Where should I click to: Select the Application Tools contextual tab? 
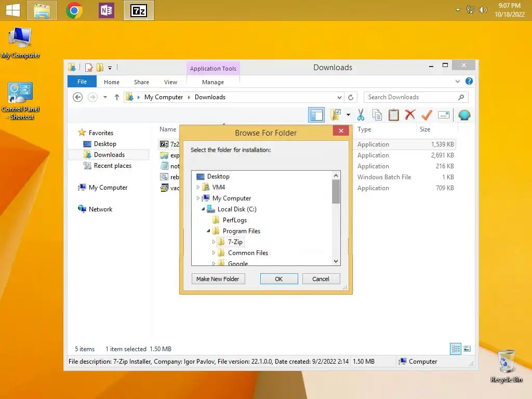tap(212, 68)
